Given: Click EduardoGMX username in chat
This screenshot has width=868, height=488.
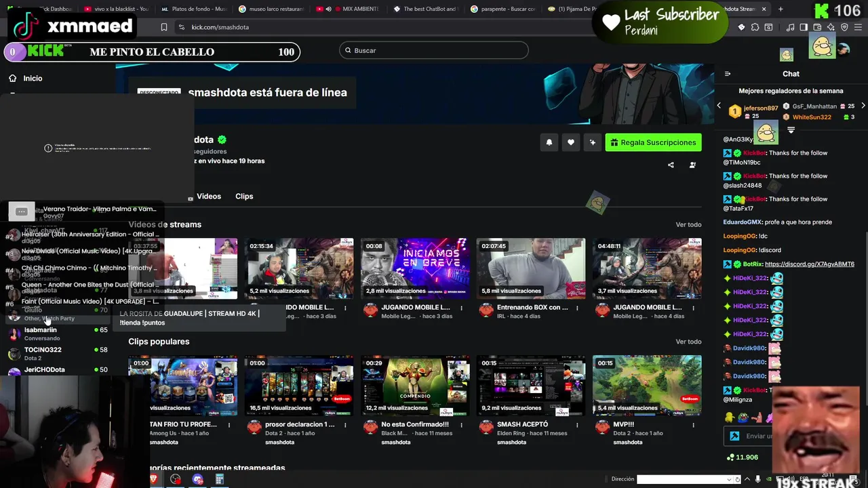Looking at the screenshot, I should (743, 222).
